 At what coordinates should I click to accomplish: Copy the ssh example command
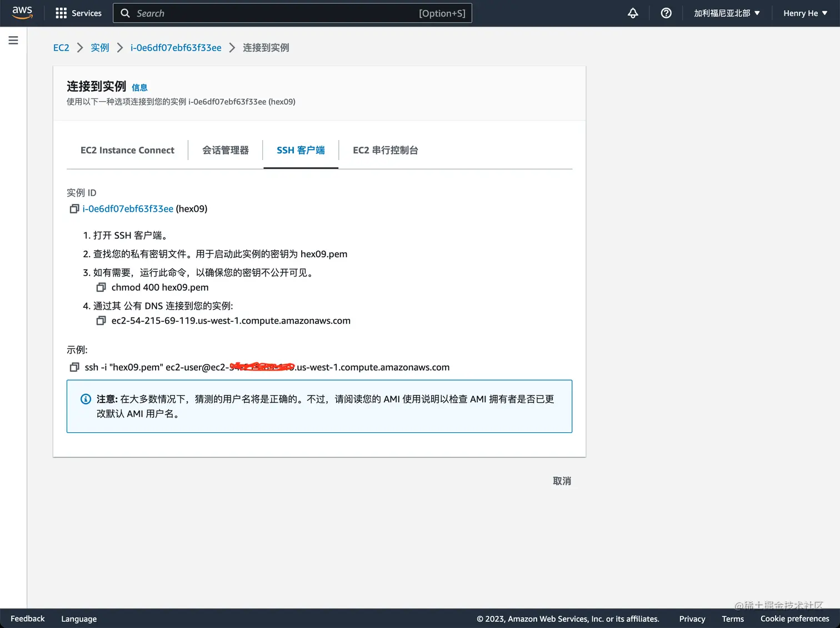point(74,367)
